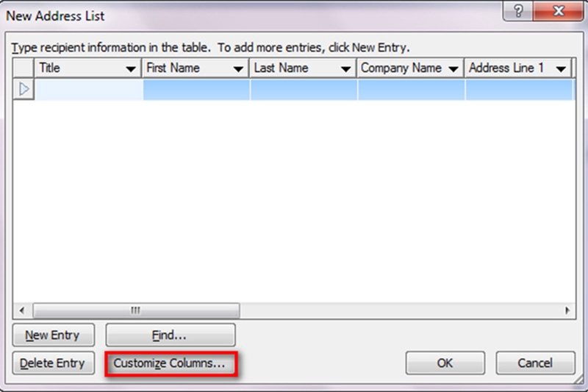Click the First Name entry cell
588x392 pixels.
(196, 89)
